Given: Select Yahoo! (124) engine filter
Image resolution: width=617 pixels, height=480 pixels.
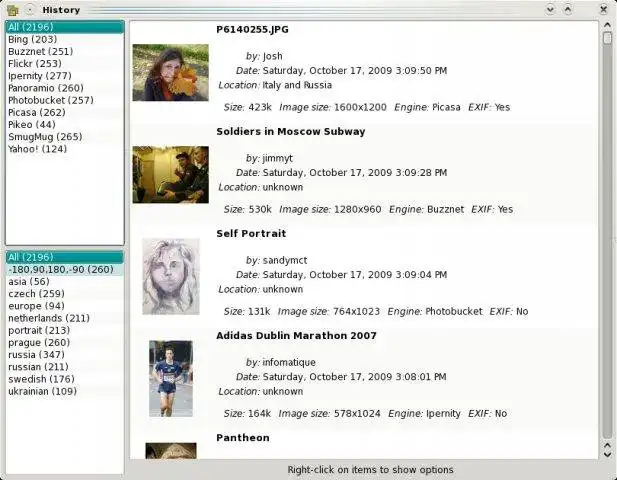Looking at the screenshot, I should tap(65, 149).
